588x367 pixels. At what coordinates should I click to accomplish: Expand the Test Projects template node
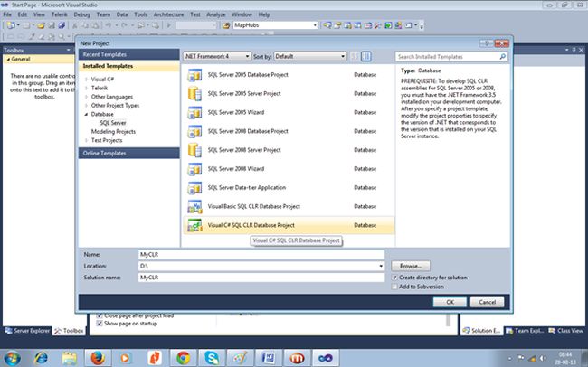point(87,140)
